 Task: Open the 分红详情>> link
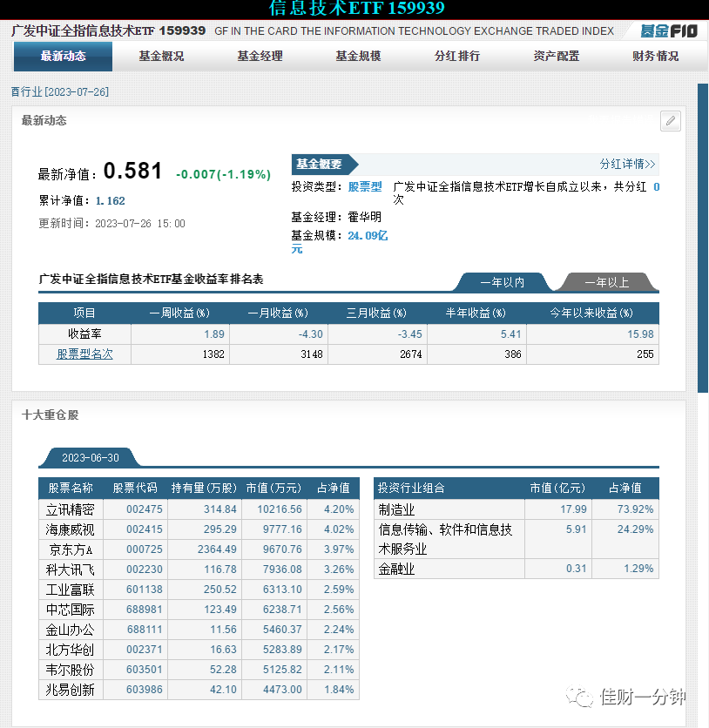[x=627, y=164]
